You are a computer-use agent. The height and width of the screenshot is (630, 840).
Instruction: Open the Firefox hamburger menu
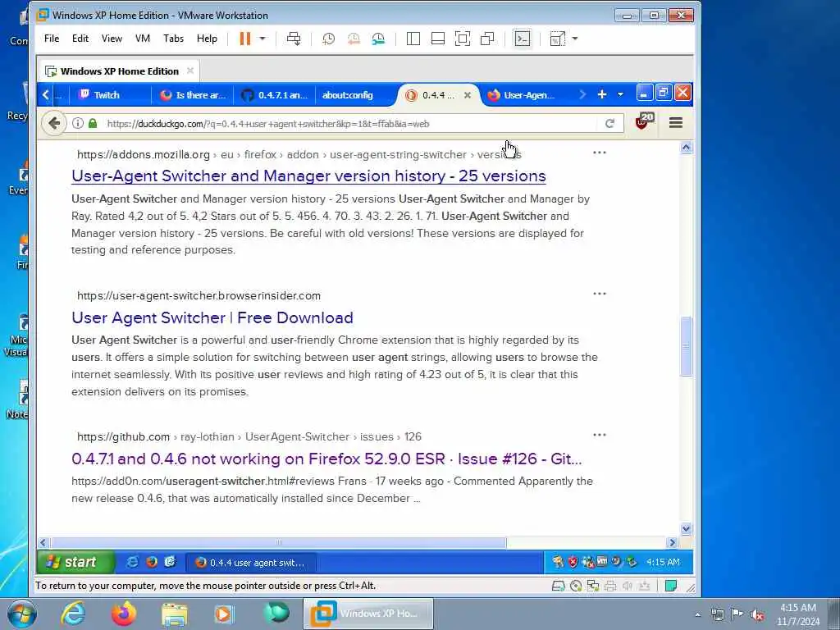(x=676, y=123)
